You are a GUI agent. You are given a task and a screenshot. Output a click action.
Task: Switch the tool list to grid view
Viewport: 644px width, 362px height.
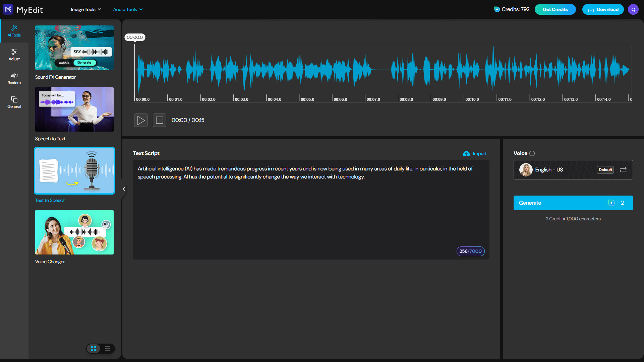pyautogui.click(x=94, y=349)
